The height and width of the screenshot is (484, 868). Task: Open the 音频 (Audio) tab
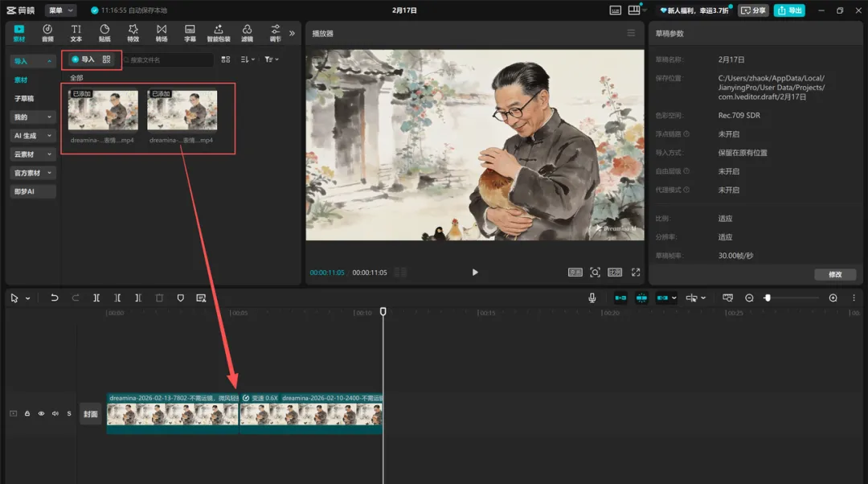(47, 33)
